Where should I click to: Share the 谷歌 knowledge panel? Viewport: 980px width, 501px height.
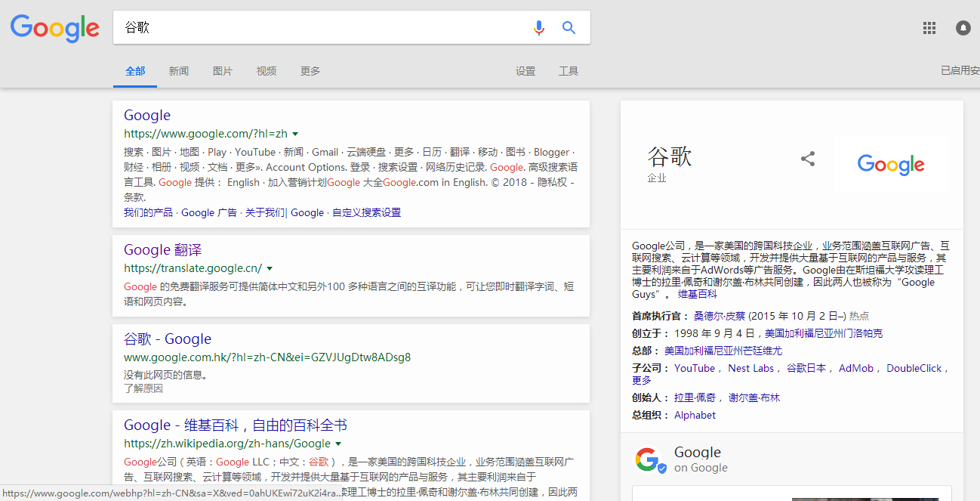click(808, 159)
